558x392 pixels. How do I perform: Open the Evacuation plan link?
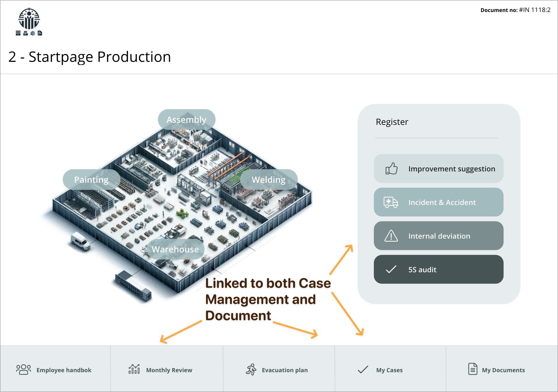tap(279, 369)
